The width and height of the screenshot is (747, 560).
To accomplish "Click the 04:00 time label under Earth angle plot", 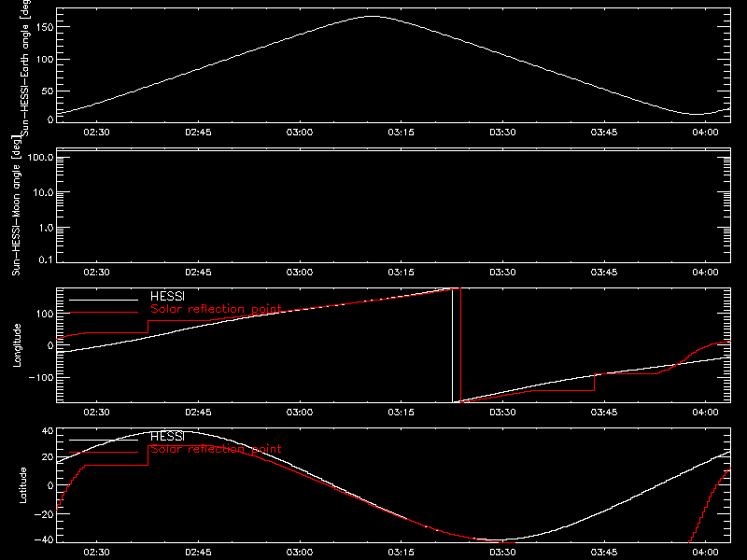I will coord(706,133).
